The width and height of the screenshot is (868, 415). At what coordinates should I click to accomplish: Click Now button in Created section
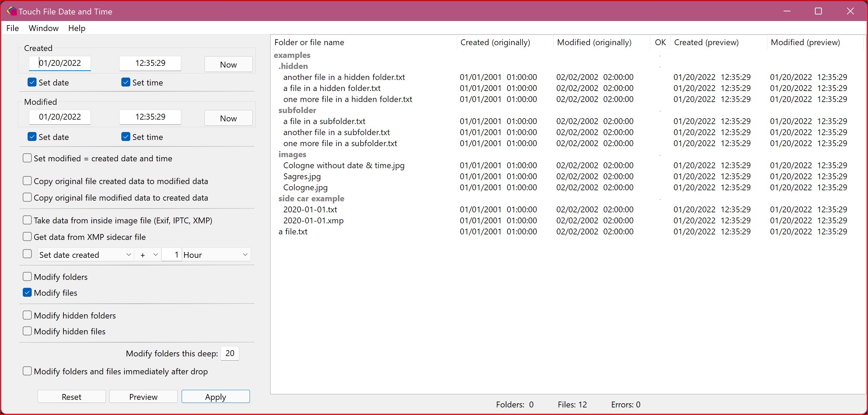pyautogui.click(x=228, y=64)
